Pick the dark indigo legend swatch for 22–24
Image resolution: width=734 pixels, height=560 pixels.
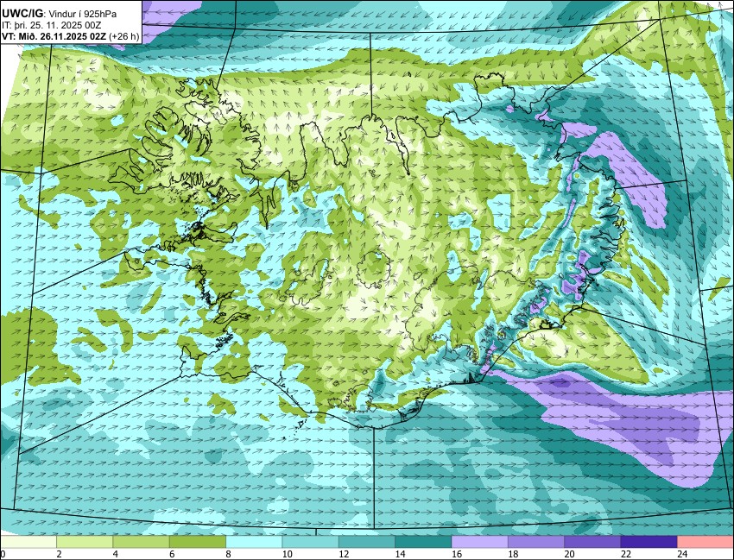pos(649,542)
